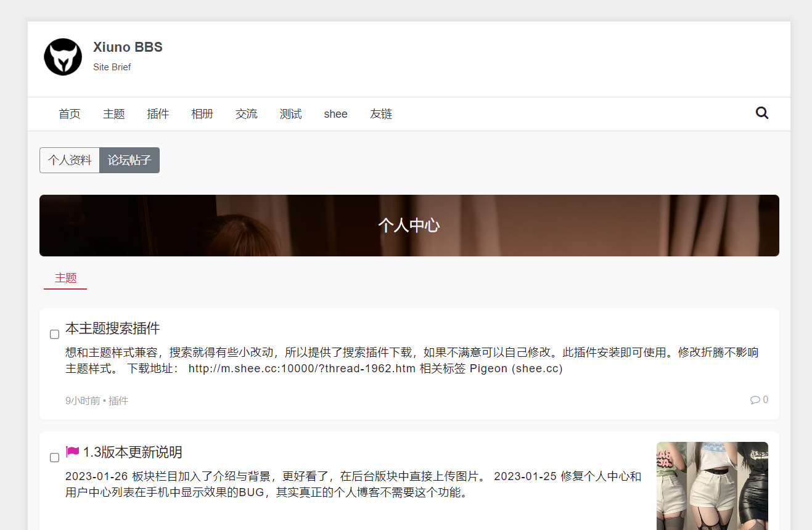
Task: Open the 主题 navigation menu item
Action: tap(114, 114)
